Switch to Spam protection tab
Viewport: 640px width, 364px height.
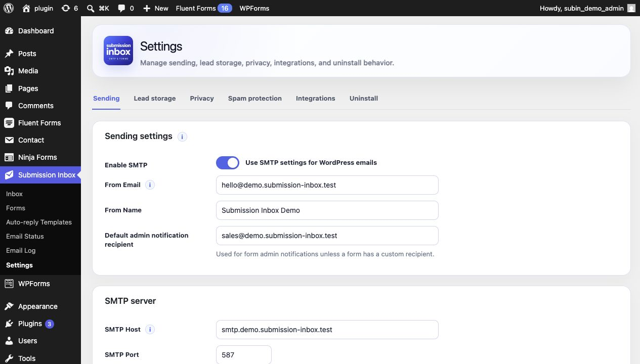(255, 99)
